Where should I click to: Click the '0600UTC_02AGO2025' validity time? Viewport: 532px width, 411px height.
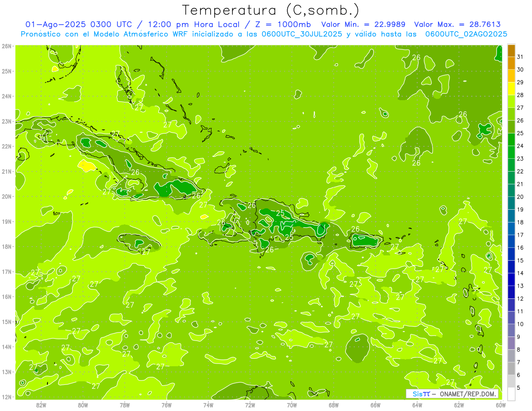click(x=466, y=34)
